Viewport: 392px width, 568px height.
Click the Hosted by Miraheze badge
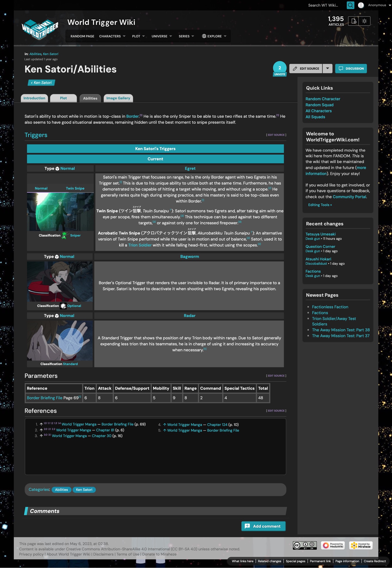click(x=361, y=545)
